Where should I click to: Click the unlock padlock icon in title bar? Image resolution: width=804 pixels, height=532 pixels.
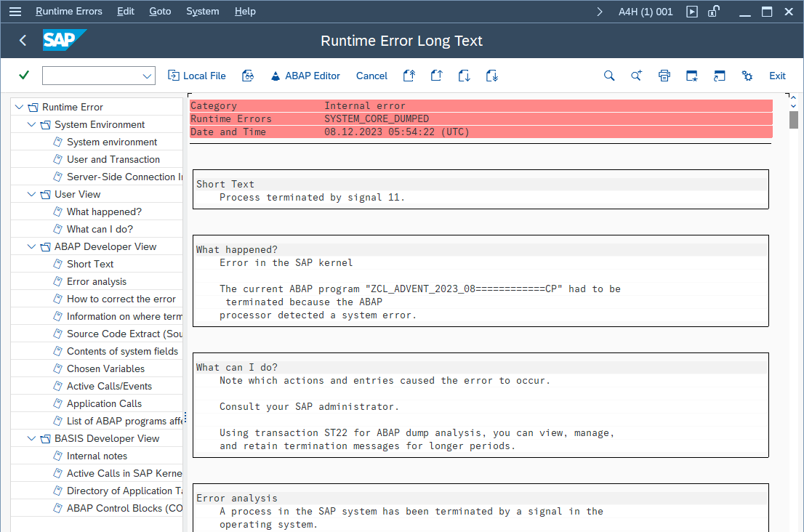pos(713,12)
